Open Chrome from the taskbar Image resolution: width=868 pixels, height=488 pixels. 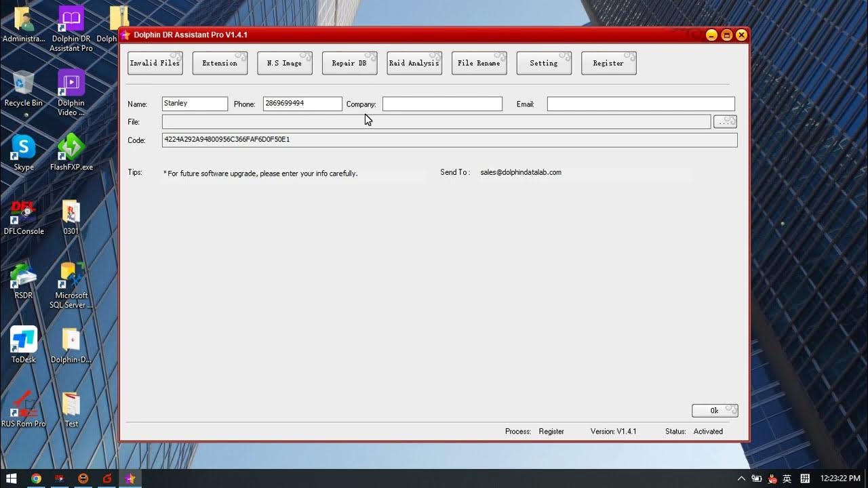click(x=36, y=479)
